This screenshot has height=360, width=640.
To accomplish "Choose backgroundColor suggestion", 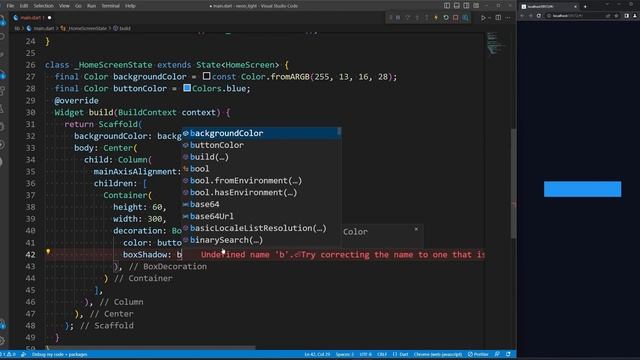I will tap(261, 133).
